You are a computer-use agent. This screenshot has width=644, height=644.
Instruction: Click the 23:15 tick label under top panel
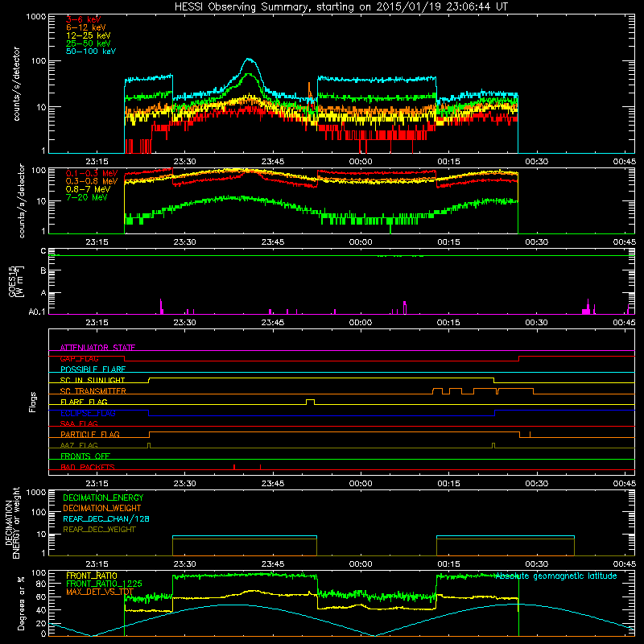pos(97,162)
